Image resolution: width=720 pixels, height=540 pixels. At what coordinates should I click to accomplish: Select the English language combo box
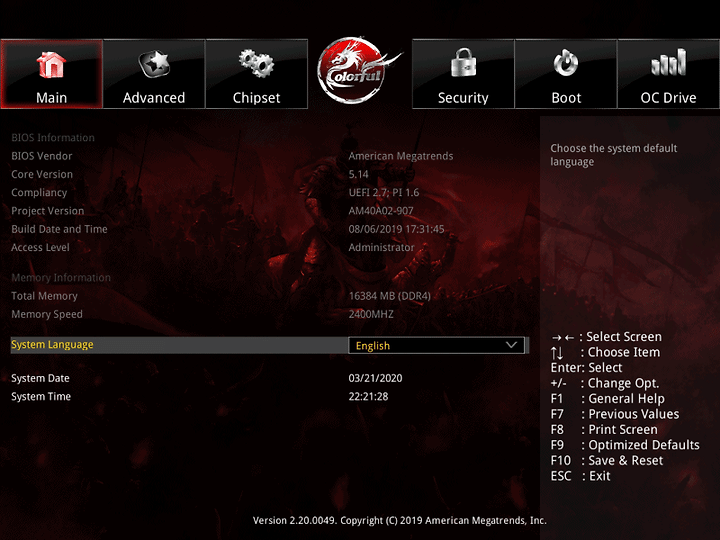point(436,345)
